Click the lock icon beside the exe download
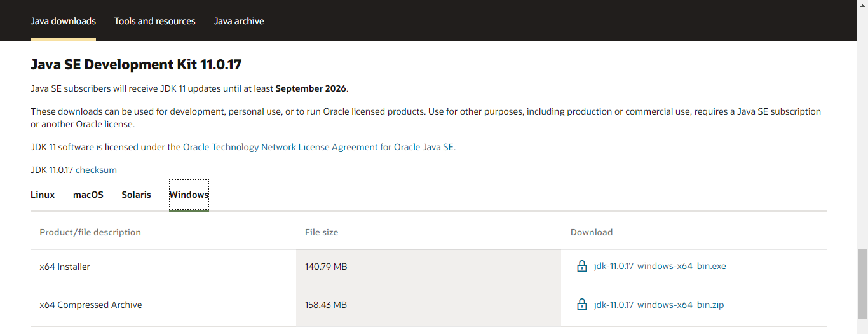Viewport: 868px width, 334px height. coord(581,267)
